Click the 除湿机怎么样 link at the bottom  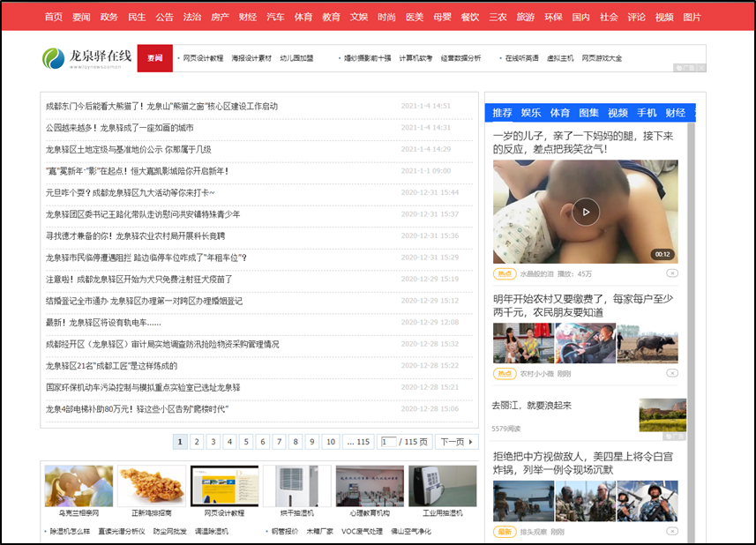(70, 531)
